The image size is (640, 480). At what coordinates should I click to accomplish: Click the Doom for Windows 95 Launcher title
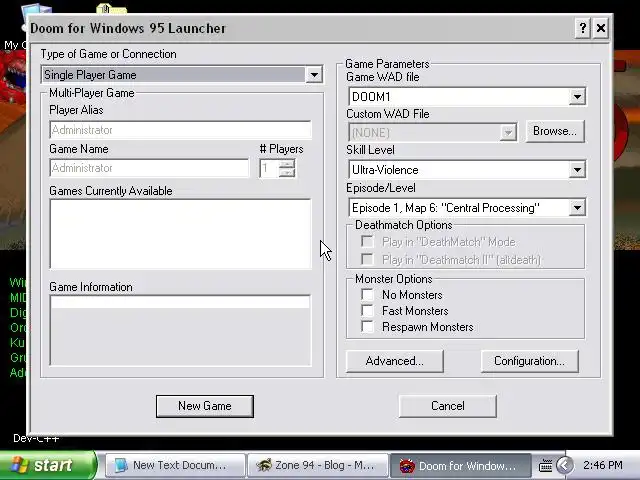pos(128,28)
